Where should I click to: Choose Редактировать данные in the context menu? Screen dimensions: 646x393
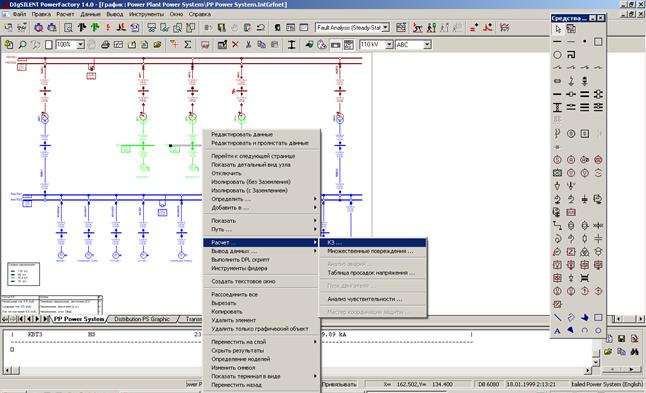pos(262,134)
